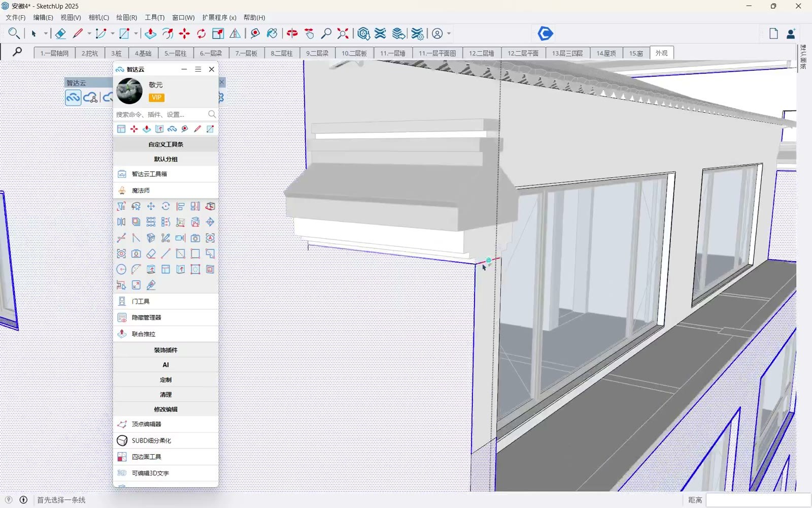This screenshot has height=508, width=812.
Task: Open the 门工具 entry
Action: [x=166, y=301]
